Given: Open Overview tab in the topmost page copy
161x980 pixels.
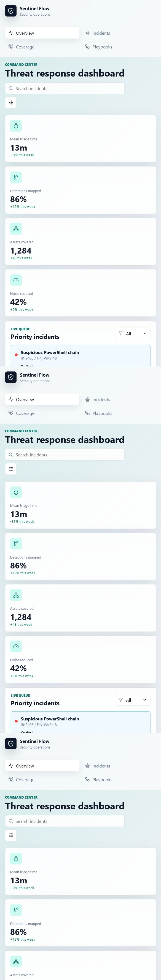Looking at the screenshot, I should coord(42,33).
